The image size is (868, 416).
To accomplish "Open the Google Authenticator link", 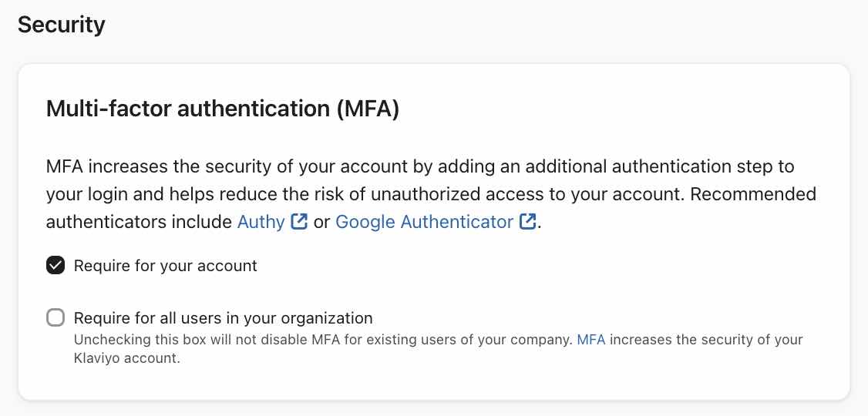I will point(424,222).
